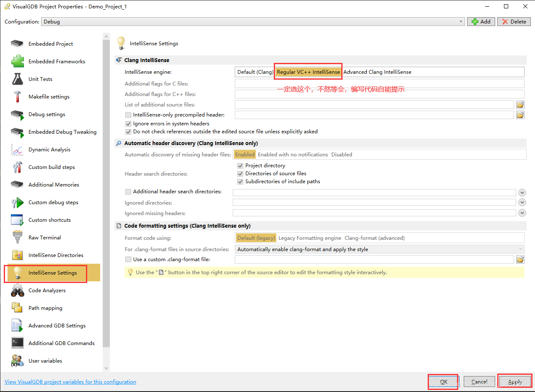Select the Custom build steps tools icon

coord(17,167)
